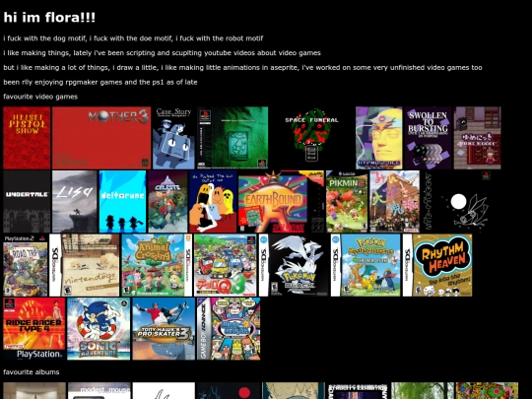Click the modest mouse album cover

(x=100, y=391)
